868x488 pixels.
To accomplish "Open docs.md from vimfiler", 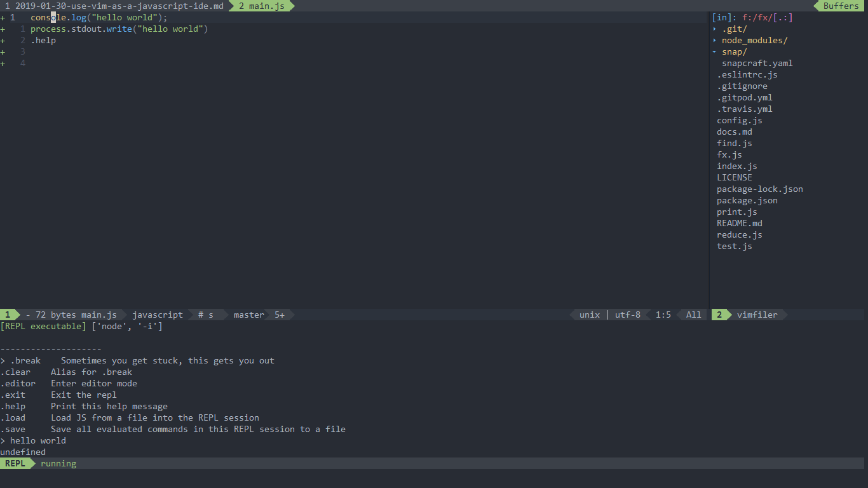I will pos(735,132).
